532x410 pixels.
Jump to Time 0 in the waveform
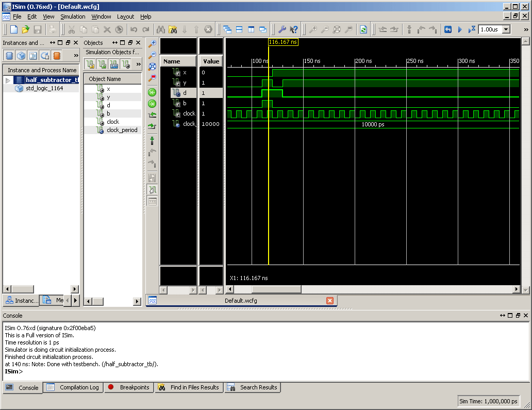pyautogui.click(x=152, y=92)
